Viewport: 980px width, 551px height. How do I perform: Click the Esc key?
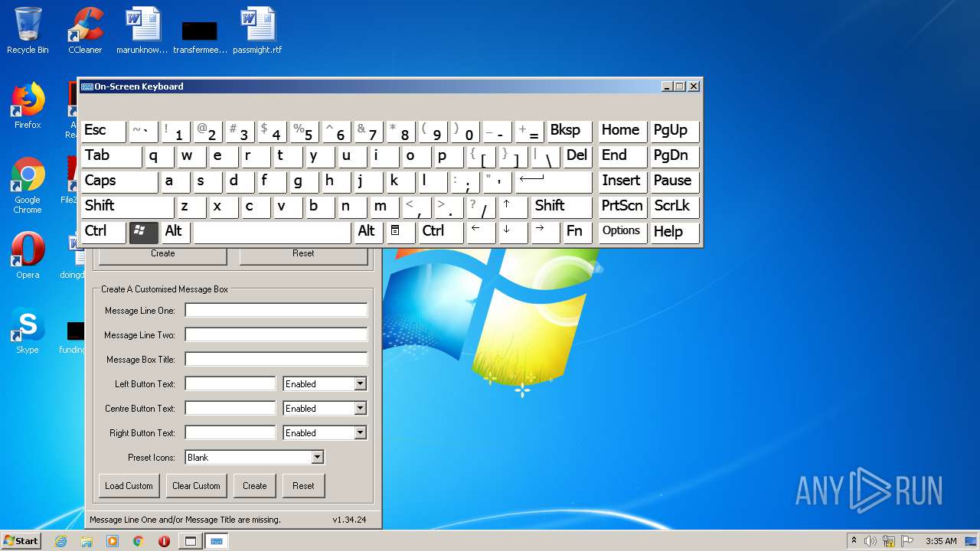pos(103,131)
